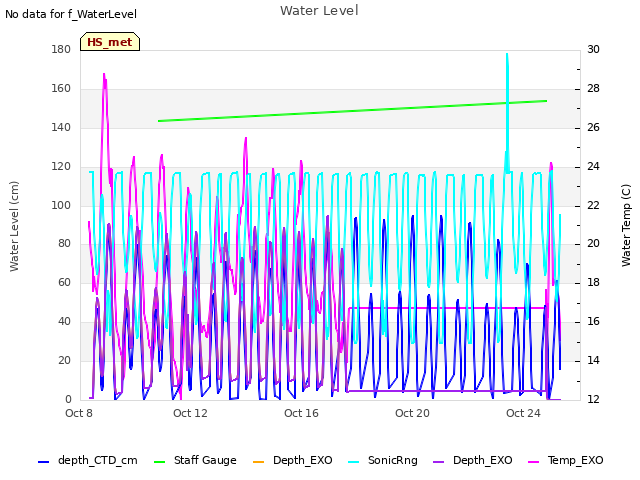Click the 'No data for f_WaterLevel' message
The image size is (640, 480).
[71, 14]
